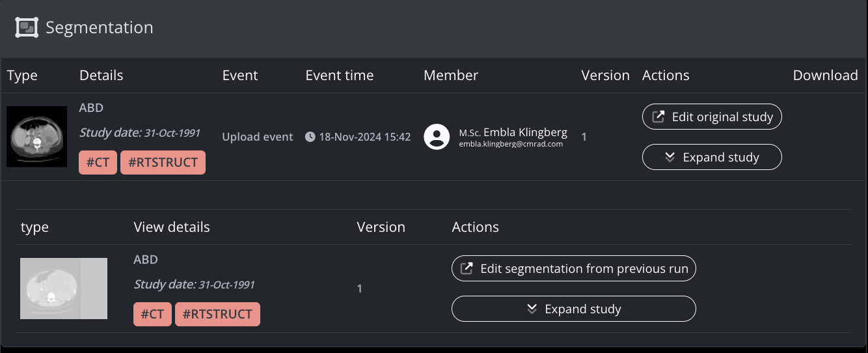Open the light gray segmentation thumbnail

pos(64,289)
